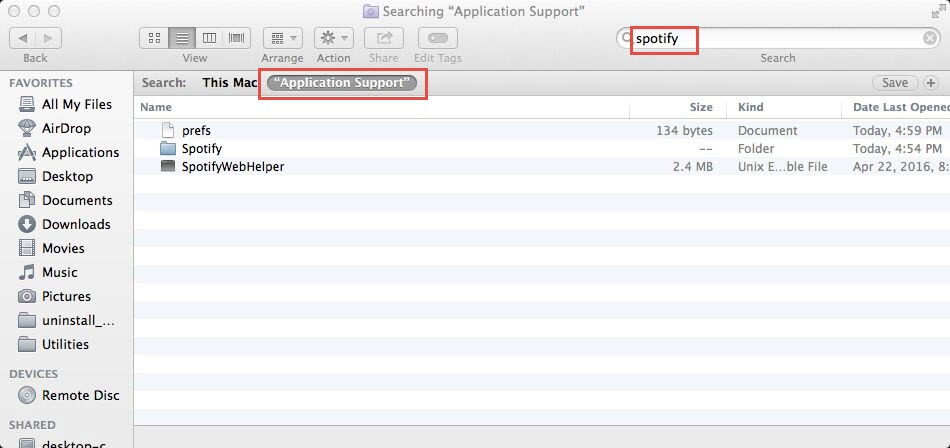Click inside the spotify search field
Image resolution: width=950 pixels, height=448 pixels.
coord(778,39)
